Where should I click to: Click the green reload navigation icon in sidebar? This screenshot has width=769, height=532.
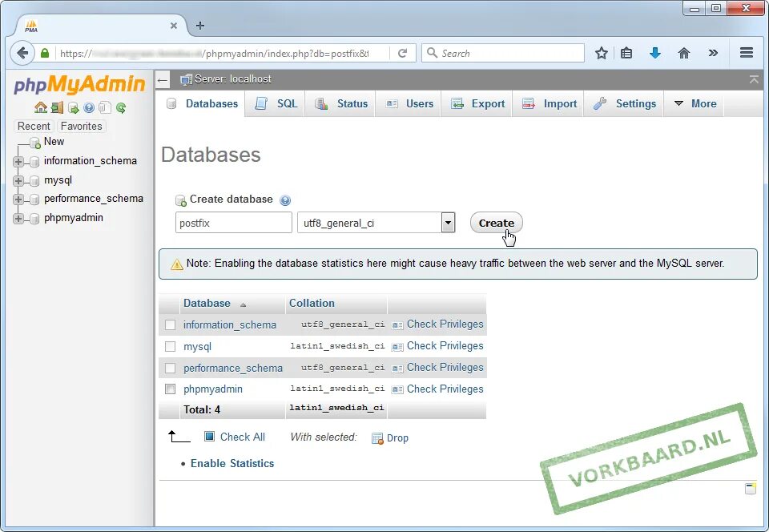tap(121, 107)
